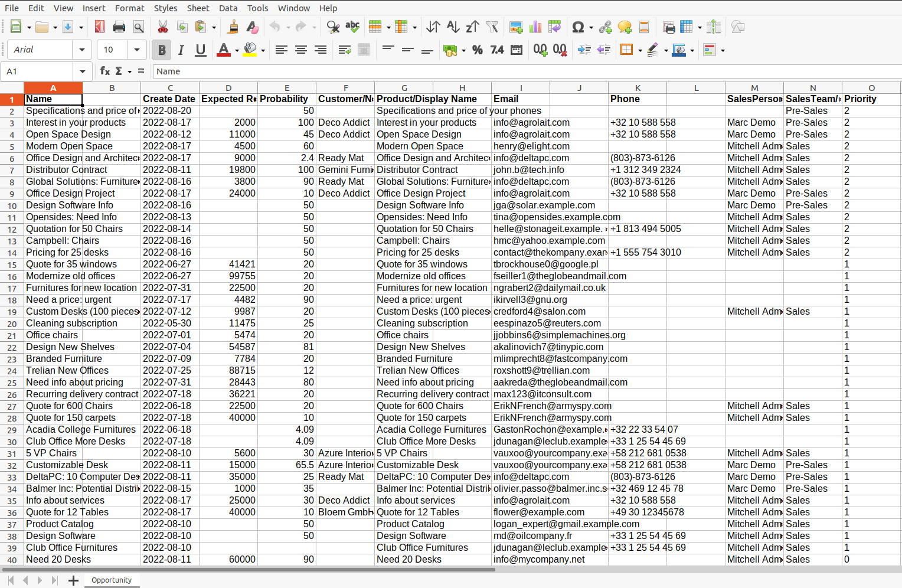Expand the Font Name dropdown
The image size is (902, 588).
point(82,50)
